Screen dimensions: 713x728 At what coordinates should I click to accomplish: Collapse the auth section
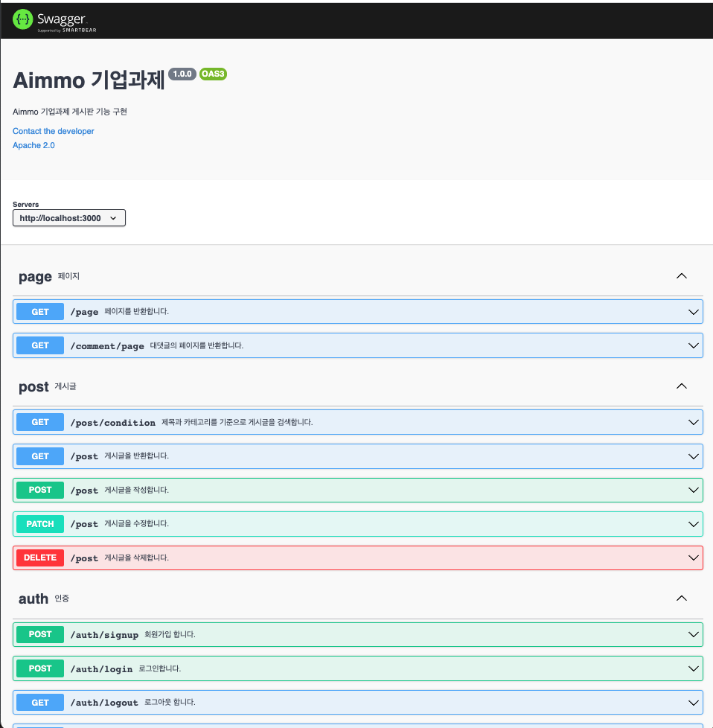(x=681, y=598)
